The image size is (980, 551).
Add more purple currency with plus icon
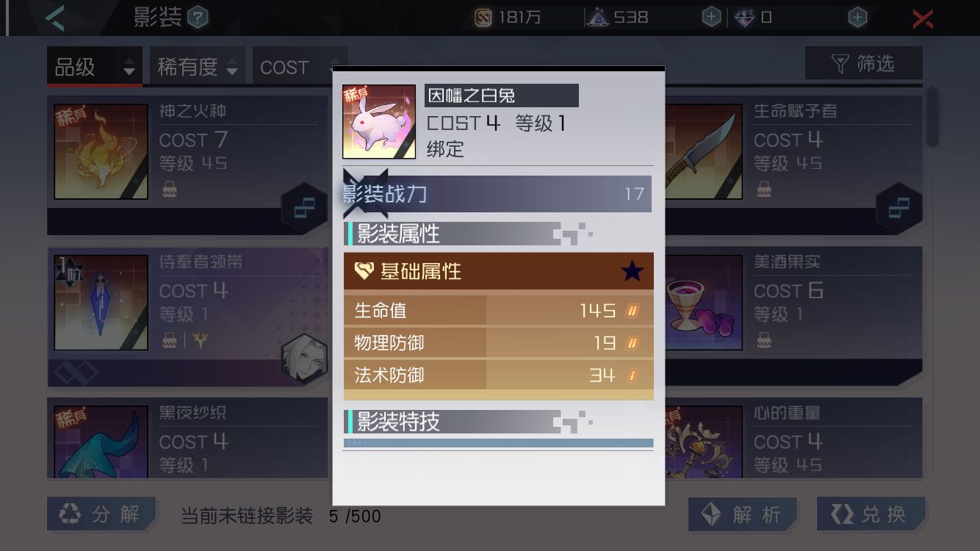coord(711,17)
